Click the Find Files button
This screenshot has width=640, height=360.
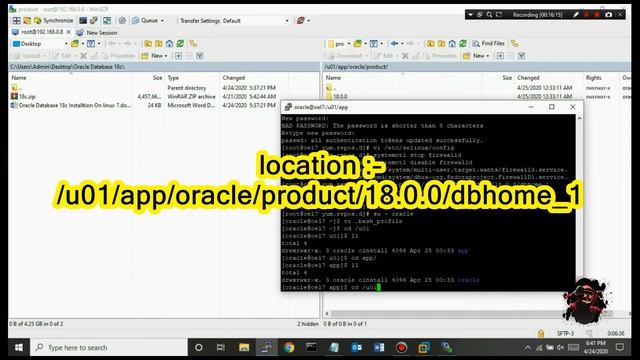(488, 43)
